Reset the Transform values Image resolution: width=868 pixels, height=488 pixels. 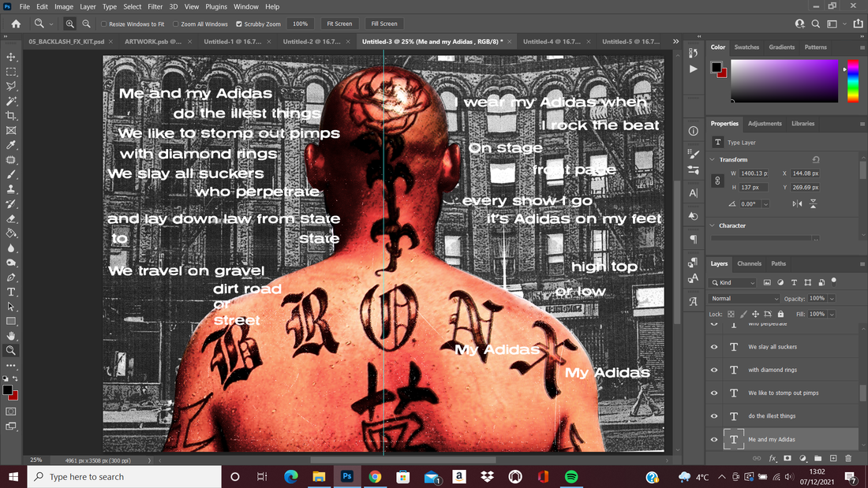[815, 159]
